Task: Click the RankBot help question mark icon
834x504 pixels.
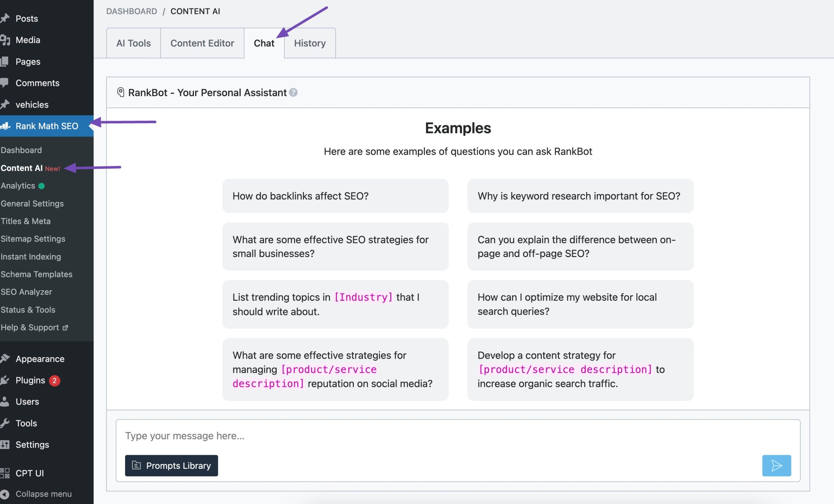Action: pyautogui.click(x=294, y=93)
